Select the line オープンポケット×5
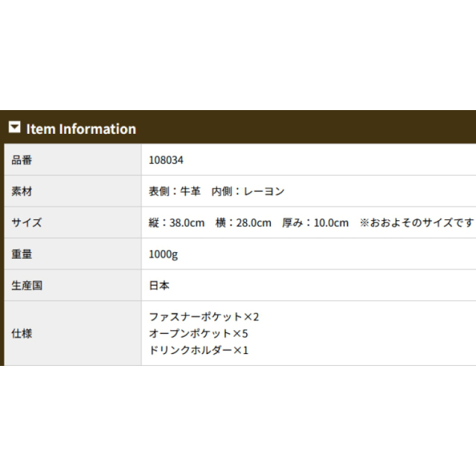The image size is (476, 476). pos(199,334)
